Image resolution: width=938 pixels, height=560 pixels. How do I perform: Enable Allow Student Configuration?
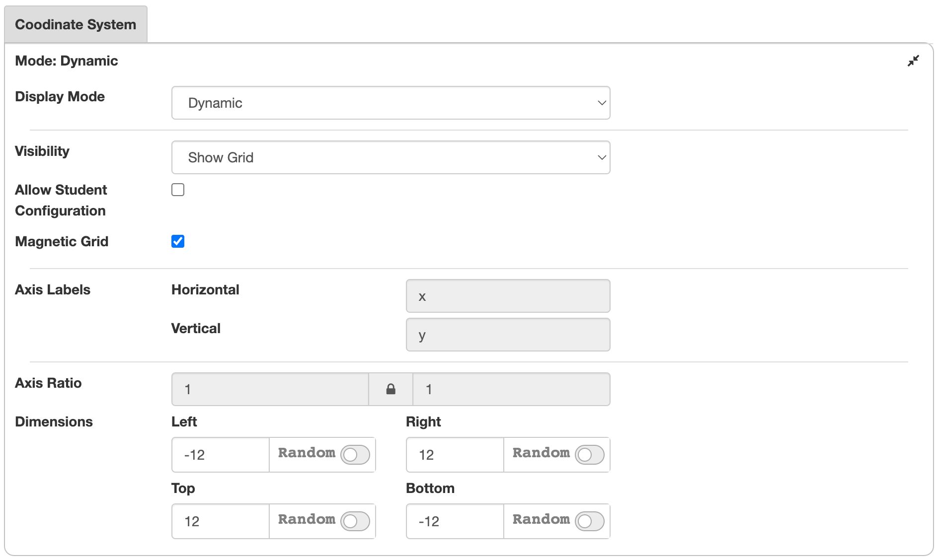178,190
